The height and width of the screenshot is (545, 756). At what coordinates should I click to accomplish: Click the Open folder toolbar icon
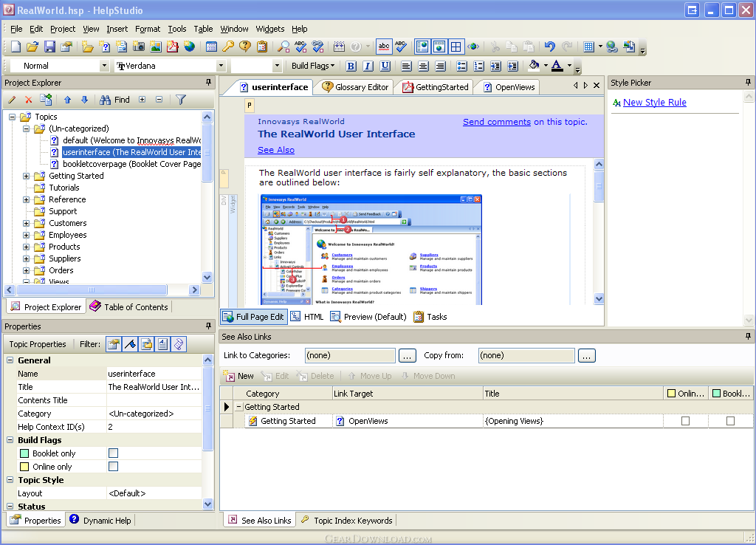coord(32,47)
